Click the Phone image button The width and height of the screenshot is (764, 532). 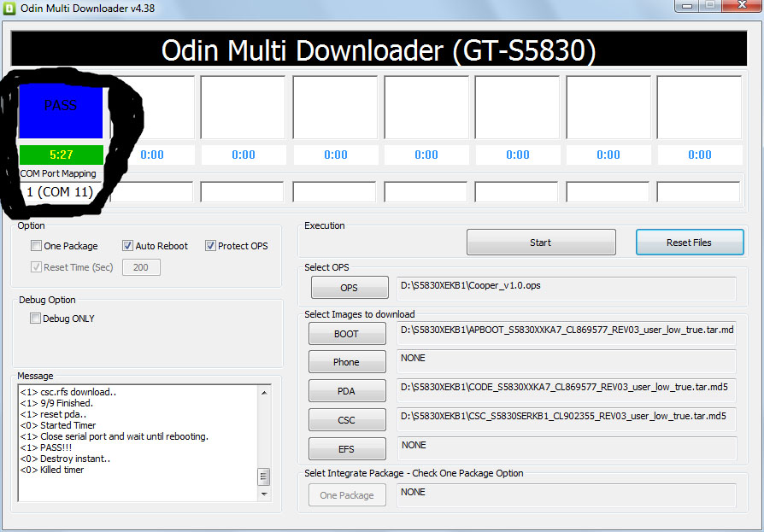(x=346, y=362)
